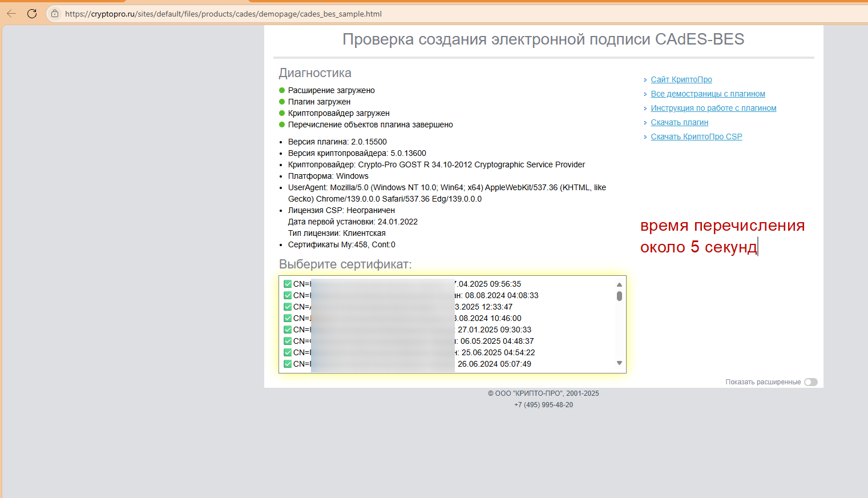
Task: Click 'Версия криптопровайдера: 5.0.13600' line
Action: coord(357,153)
